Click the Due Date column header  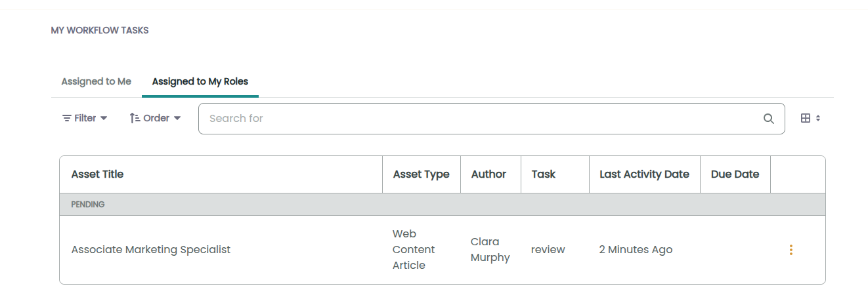(735, 174)
